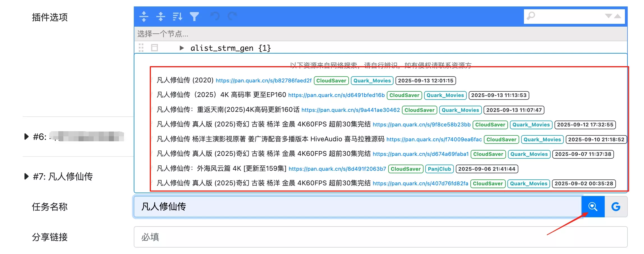Expand all fields in JSON editor

[x=144, y=17]
